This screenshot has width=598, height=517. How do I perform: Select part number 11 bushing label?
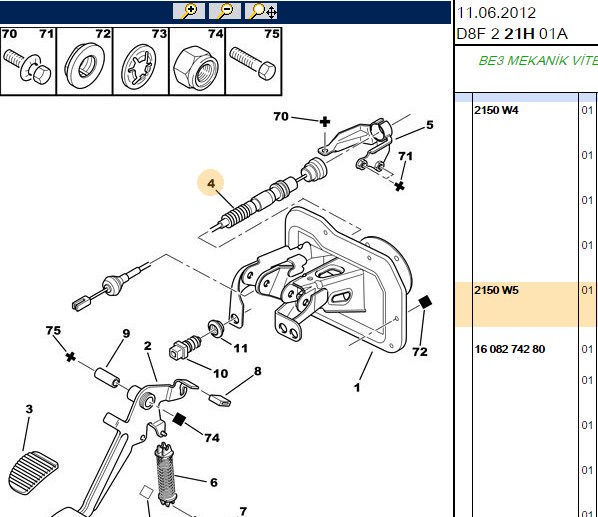(x=241, y=348)
